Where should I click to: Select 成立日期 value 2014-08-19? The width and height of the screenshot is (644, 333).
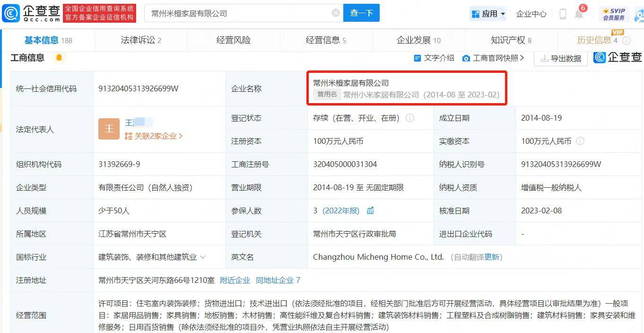point(541,118)
